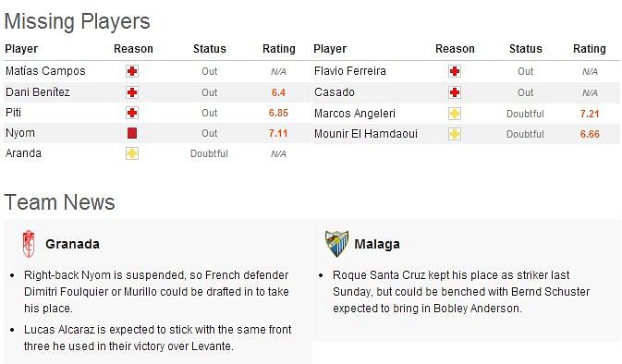
Task: Click the red card suspension icon for Nyom
Action: (132, 133)
